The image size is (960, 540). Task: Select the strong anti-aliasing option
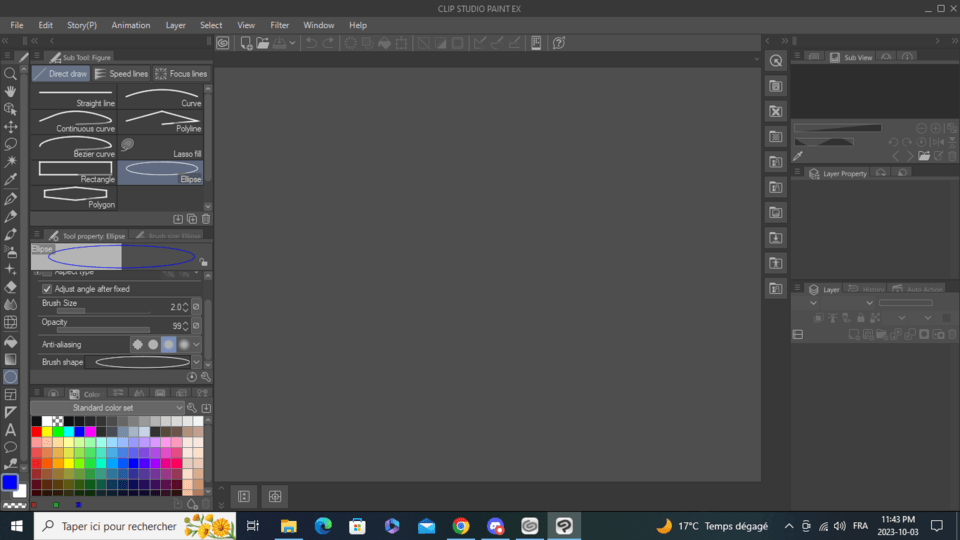pos(184,345)
